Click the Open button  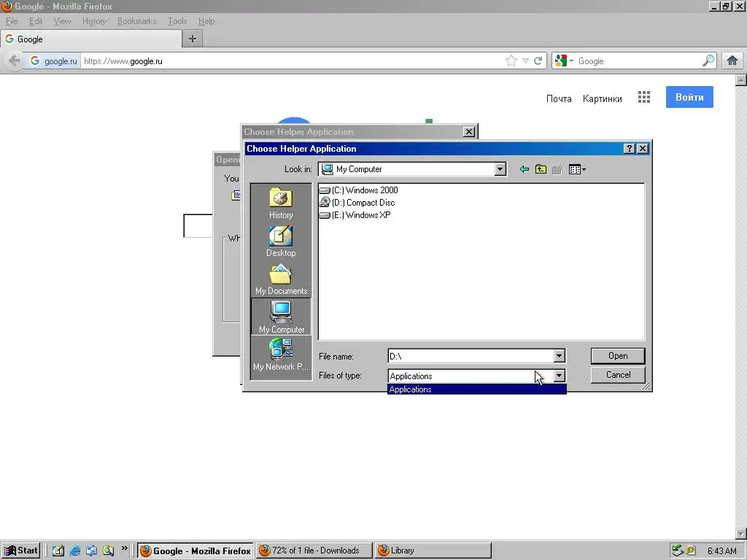(x=618, y=356)
